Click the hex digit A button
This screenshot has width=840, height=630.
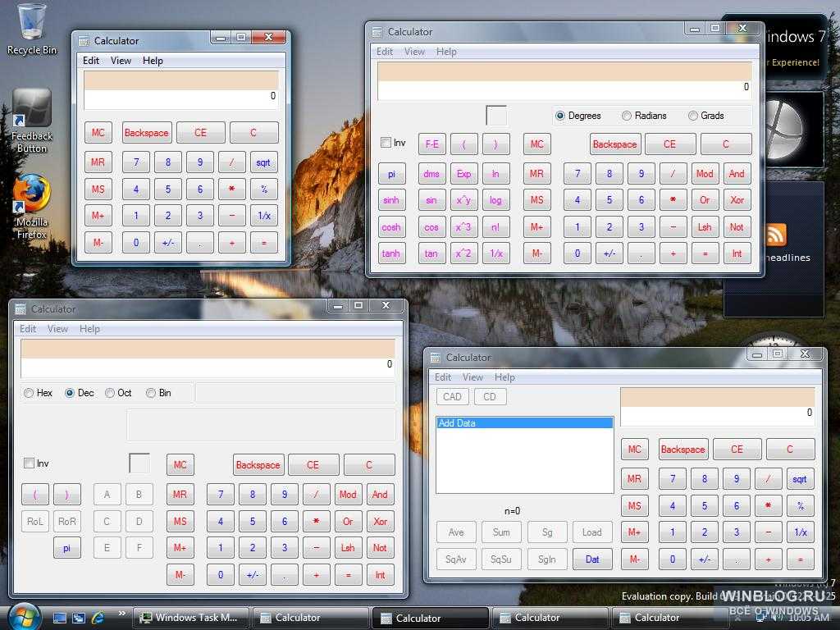click(x=107, y=495)
